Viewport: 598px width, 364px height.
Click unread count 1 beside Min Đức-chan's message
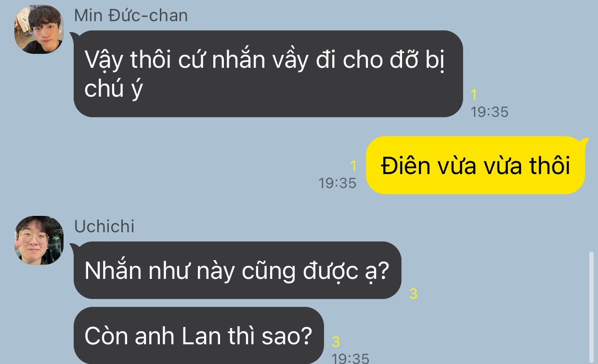473,95
